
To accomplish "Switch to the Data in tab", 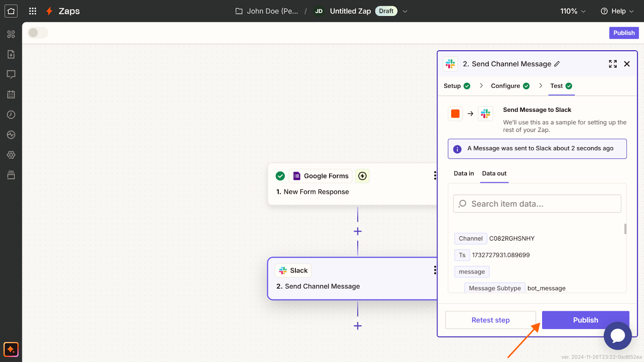I will coord(464,173).
